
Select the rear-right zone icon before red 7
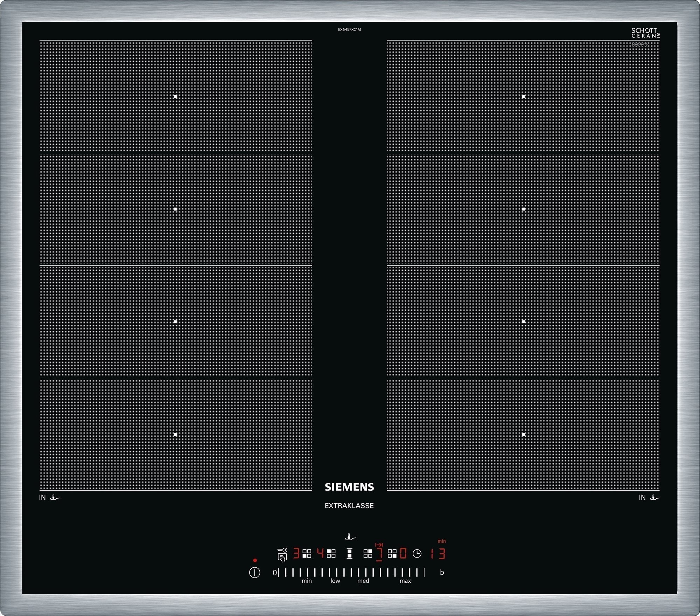point(368,554)
